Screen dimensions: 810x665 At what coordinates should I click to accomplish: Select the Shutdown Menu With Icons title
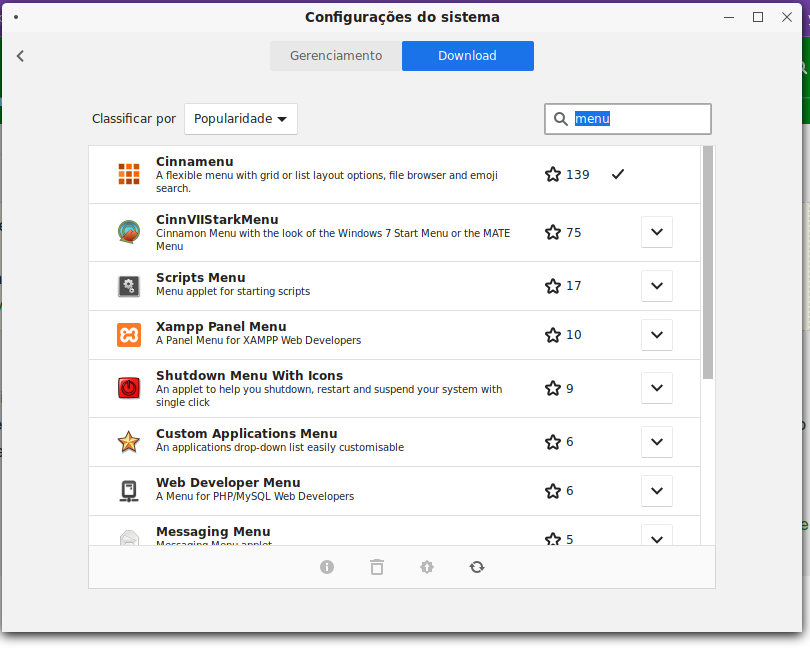point(250,376)
